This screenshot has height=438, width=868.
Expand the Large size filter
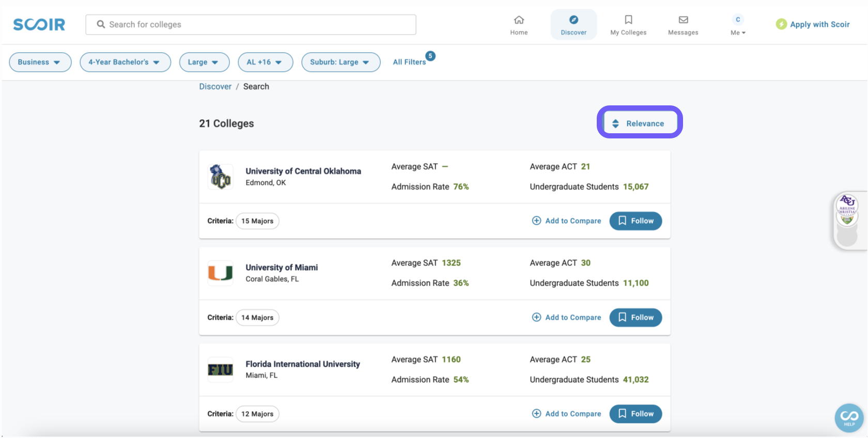point(204,62)
